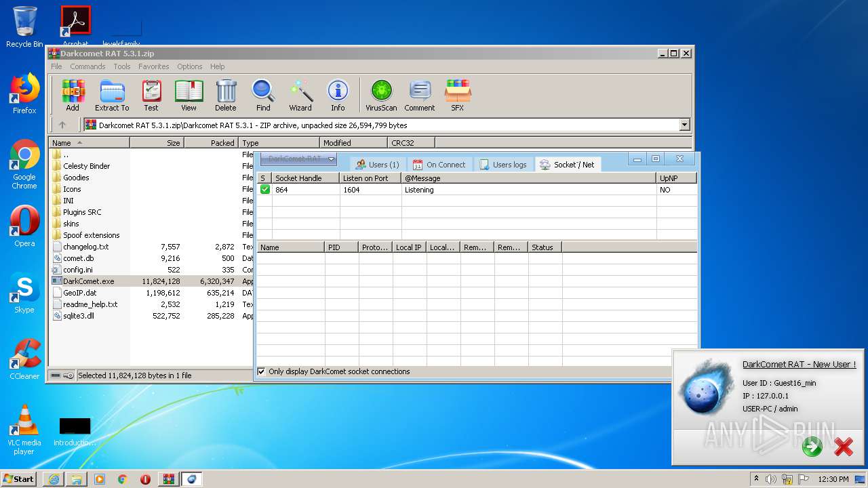Screen dimensions: 868x488
Task: Click Extract To toolbar icon
Action: tap(112, 96)
